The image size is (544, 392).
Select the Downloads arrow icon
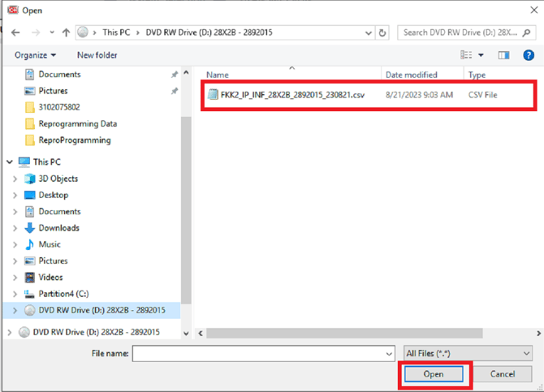[30, 228]
